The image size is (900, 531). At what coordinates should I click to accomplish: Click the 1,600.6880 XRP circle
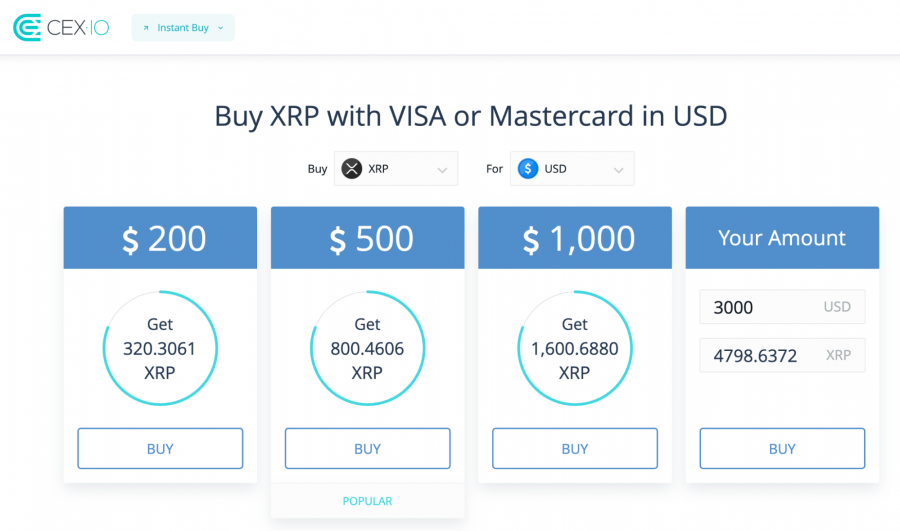[x=575, y=348]
